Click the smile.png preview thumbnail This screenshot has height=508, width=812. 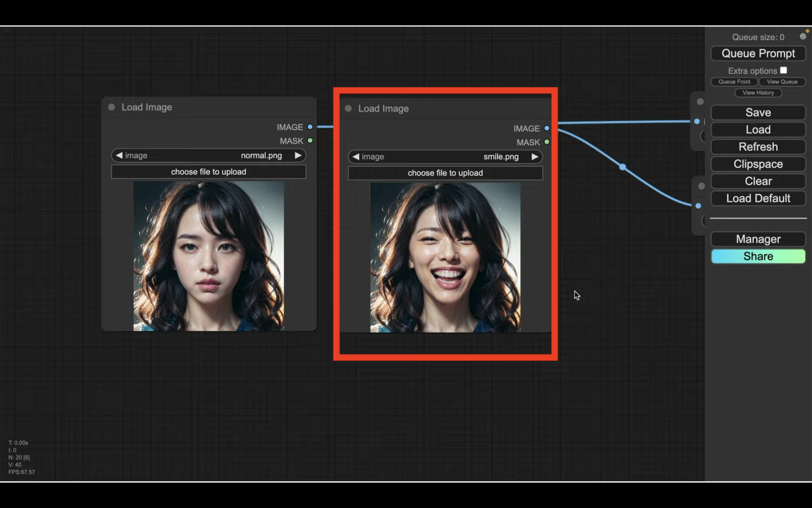445,257
